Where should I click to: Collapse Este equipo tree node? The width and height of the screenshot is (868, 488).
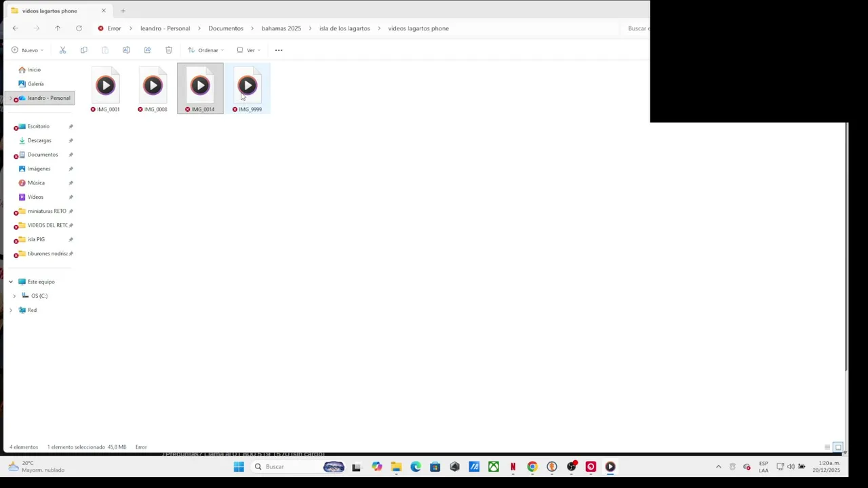tap(10, 282)
